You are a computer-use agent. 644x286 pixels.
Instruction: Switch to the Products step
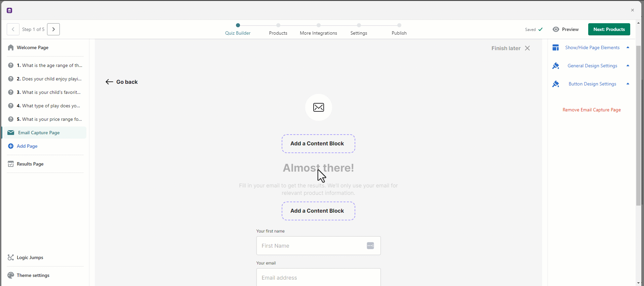tap(278, 33)
